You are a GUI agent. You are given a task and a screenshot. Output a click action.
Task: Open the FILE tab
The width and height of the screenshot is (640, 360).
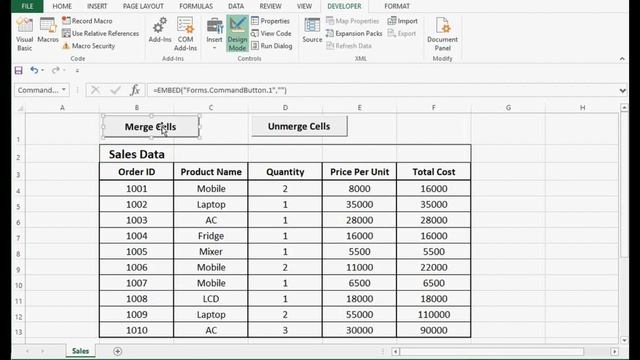pyautogui.click(x=27, y=6)
